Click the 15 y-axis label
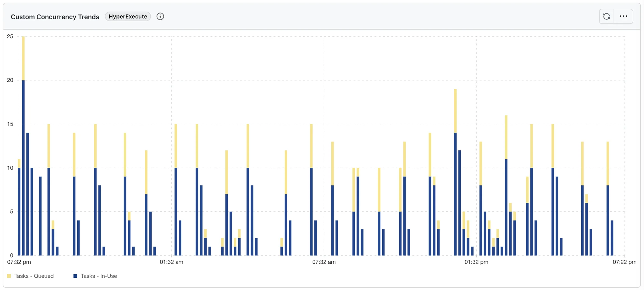Screen dimensions: 644x290 point(10,124)
